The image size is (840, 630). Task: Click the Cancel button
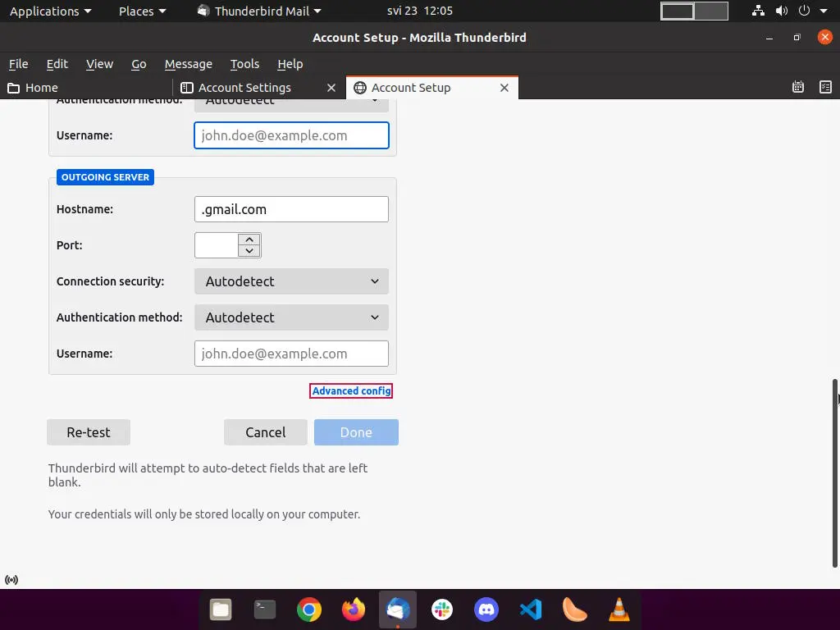(265, 432)
